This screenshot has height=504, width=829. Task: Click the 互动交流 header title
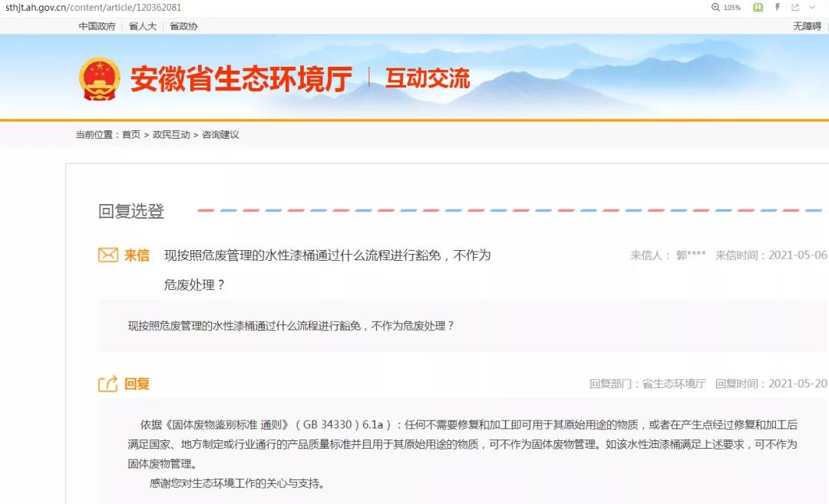coord(428,78)
